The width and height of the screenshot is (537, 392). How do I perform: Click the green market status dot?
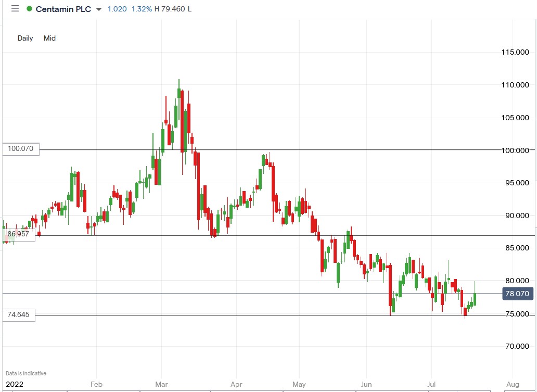point(30,9)
